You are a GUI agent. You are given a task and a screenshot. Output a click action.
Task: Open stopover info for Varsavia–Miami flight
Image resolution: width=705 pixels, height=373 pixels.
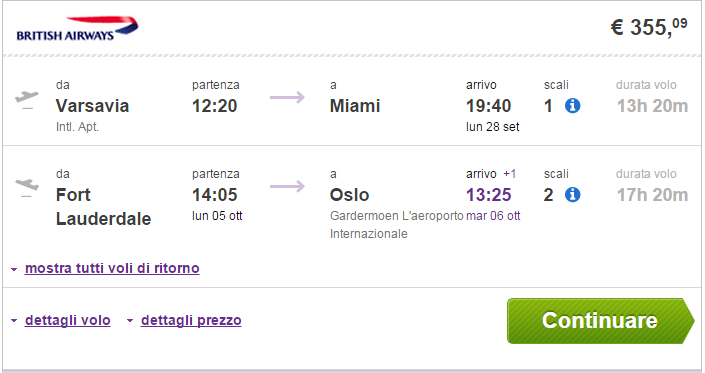pyautogui.click(x=572, y=106)
